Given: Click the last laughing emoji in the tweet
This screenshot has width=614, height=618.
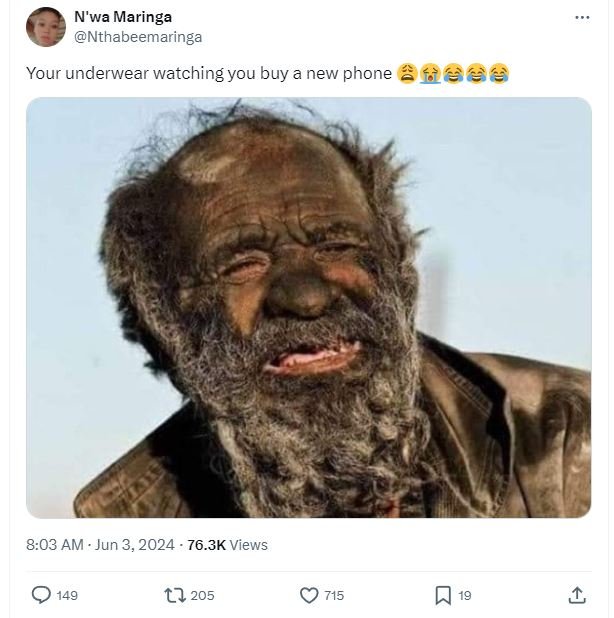Looking at the screenshot, I should [x=498, y=73].
